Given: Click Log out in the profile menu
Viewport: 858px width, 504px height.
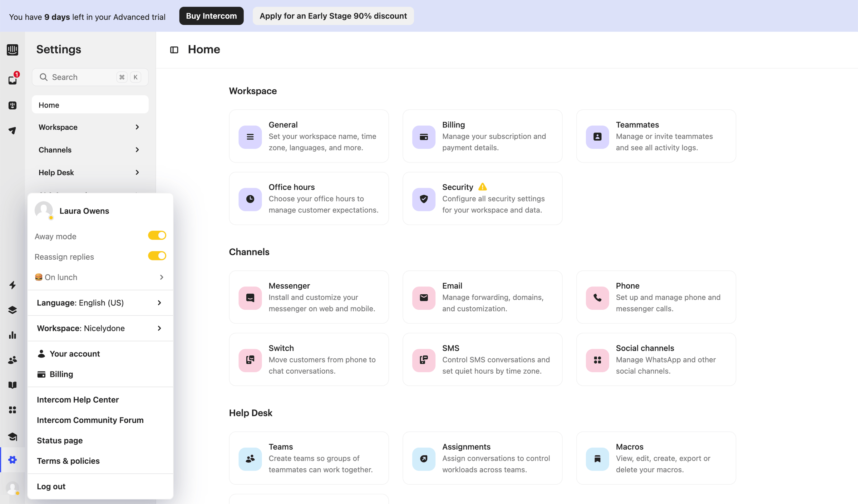Looking at the screenshot, I should (x=100, y=486).
